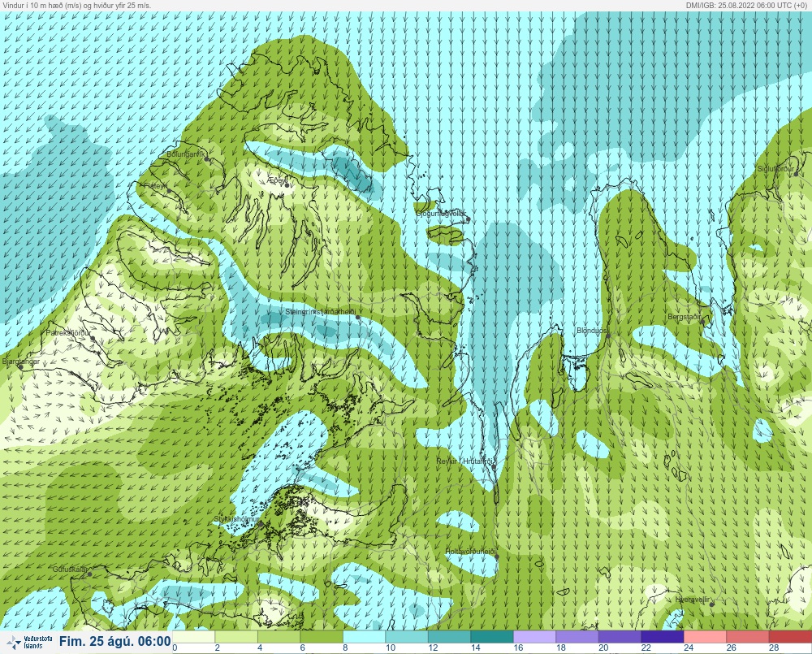Screen dimensions: 812x654
Task: Click the 20–22 m/s violet legend swatch
Action: pyautogui.click(x=620, y=636)
